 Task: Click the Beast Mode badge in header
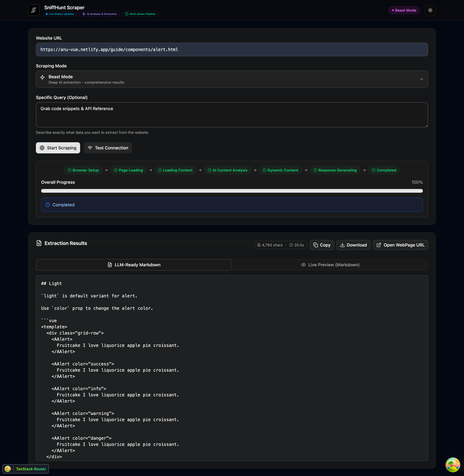click(x=404, y=10)
